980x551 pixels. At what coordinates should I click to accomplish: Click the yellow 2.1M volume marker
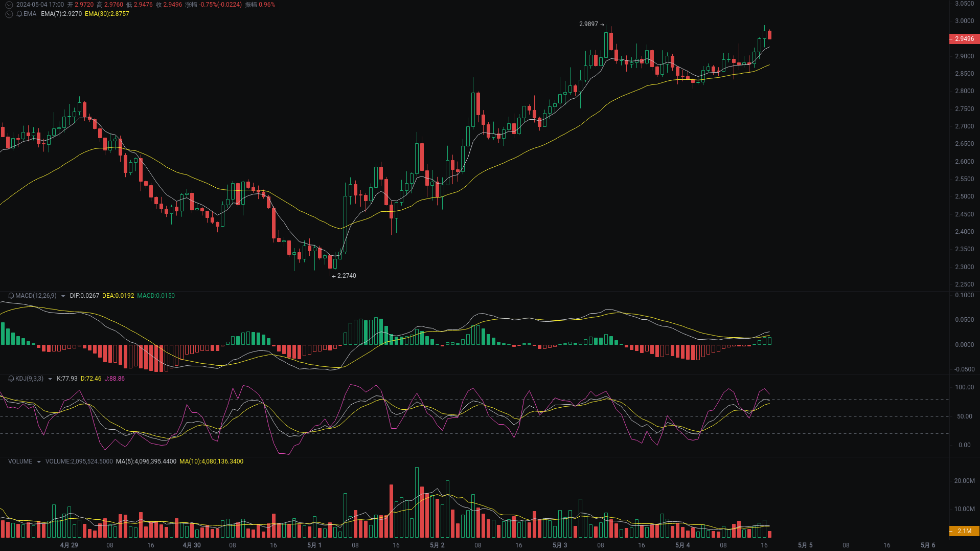pyautogui.click(x=963, y=531)
